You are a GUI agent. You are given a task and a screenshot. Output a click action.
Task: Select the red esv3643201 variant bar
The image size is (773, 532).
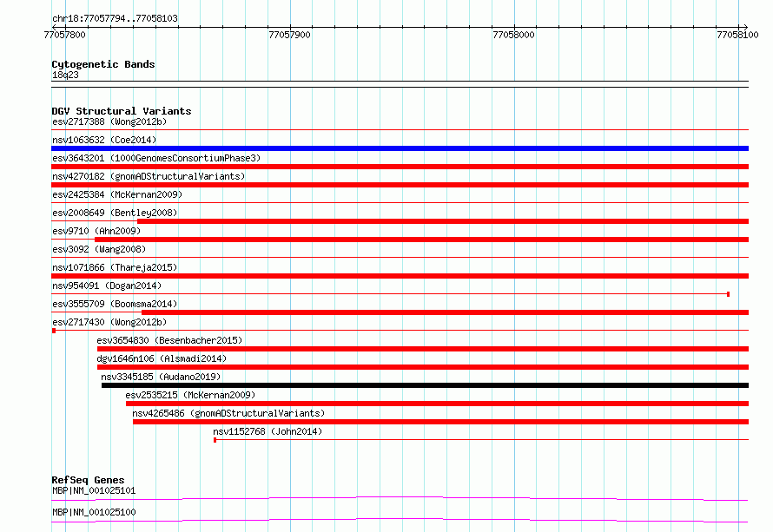click(400, 167)
